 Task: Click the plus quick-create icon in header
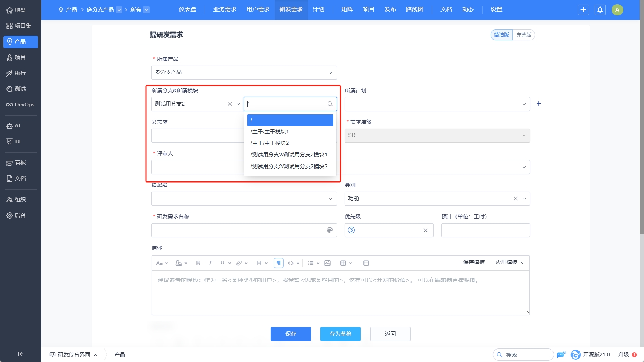(583, 10)
